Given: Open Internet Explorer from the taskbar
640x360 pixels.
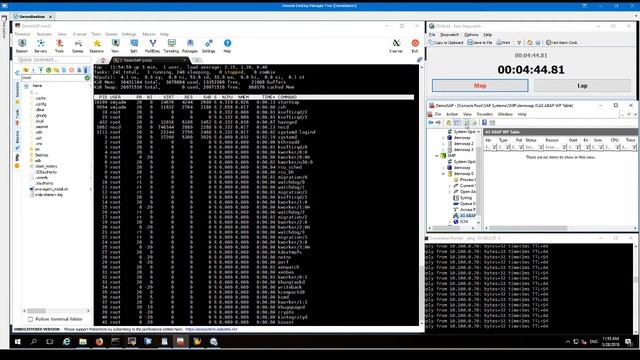Looking at the screenshot, I should pos(67,342).
